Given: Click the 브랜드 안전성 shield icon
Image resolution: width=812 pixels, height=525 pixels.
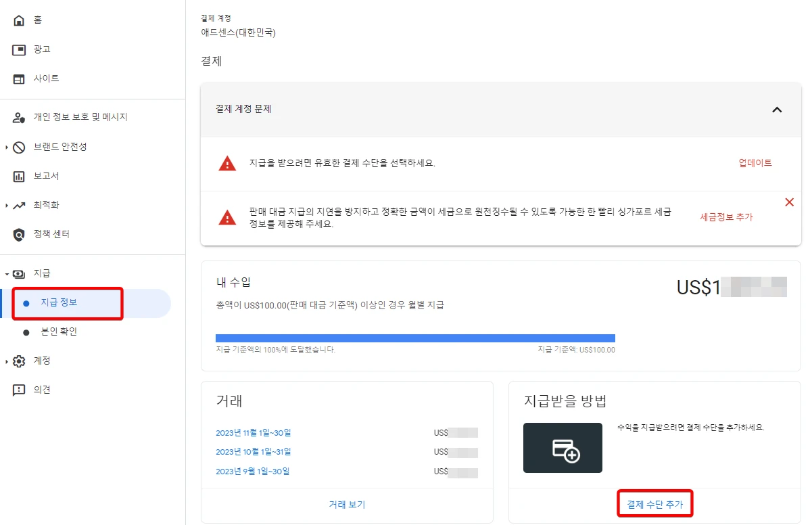Looking at the screenshot, I should (x=20, y=146).
